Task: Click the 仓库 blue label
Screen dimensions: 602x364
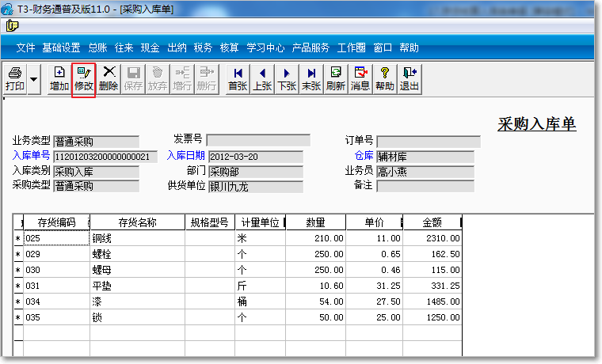Action: coord(364,155)
